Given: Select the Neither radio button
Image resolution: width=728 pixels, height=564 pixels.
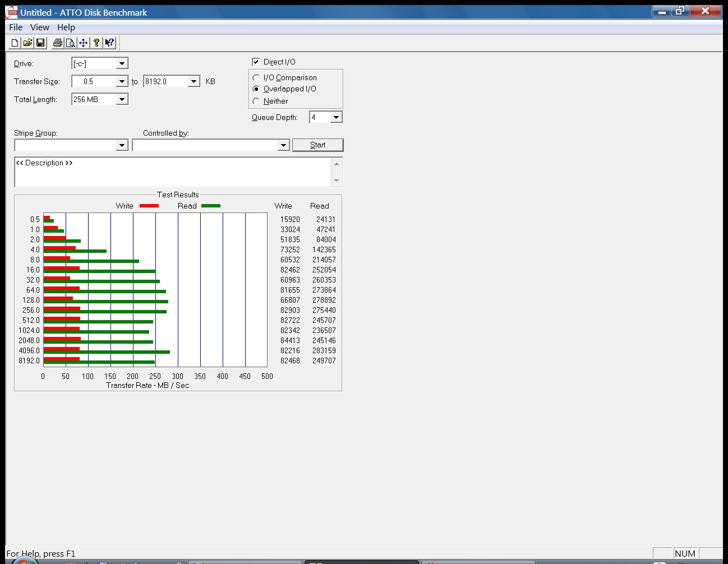Looking at the screenshot, I should tap(256, 101).
